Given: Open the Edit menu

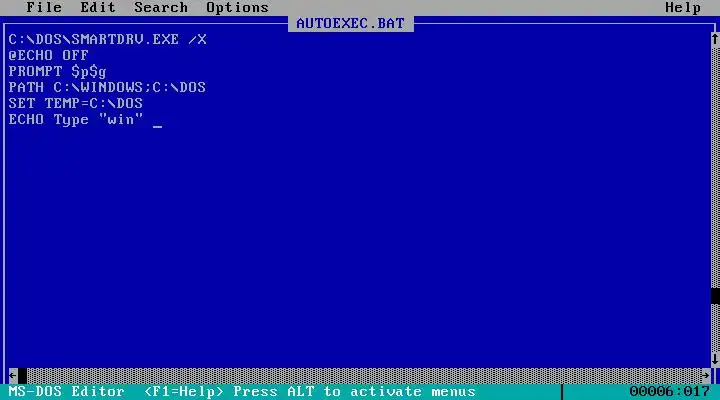Looking at the screenshot, I should coord(98,7).
